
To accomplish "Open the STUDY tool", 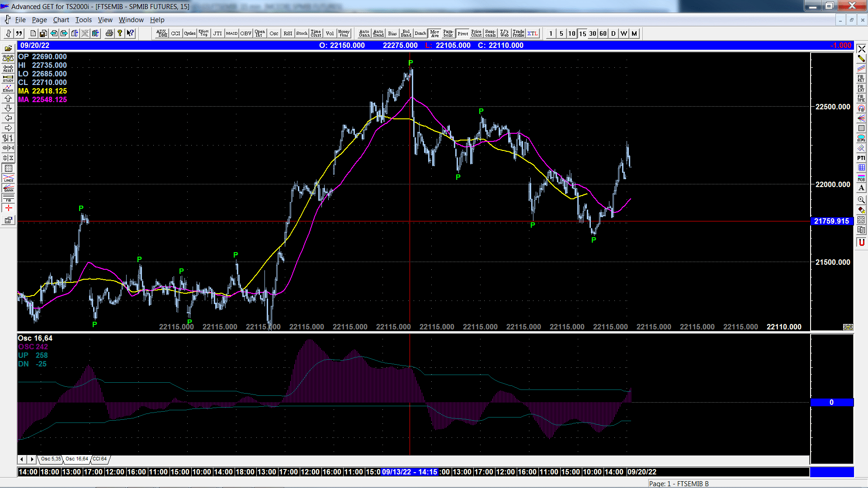I will 8,78.
